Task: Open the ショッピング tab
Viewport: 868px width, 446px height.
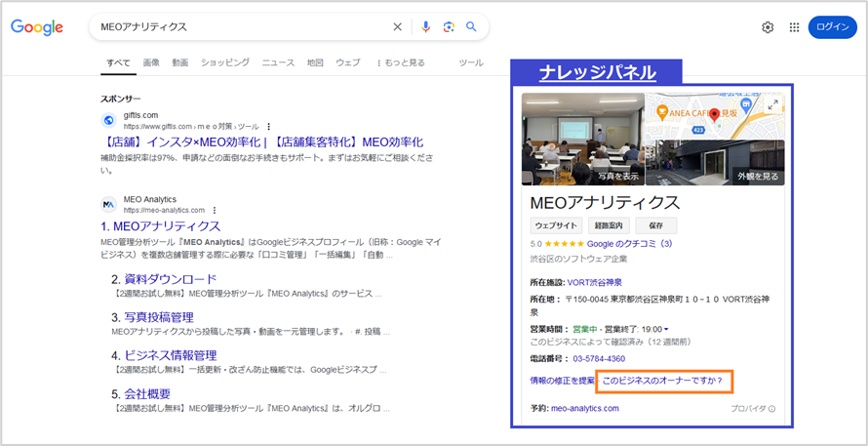Action: tap(225, 62)
